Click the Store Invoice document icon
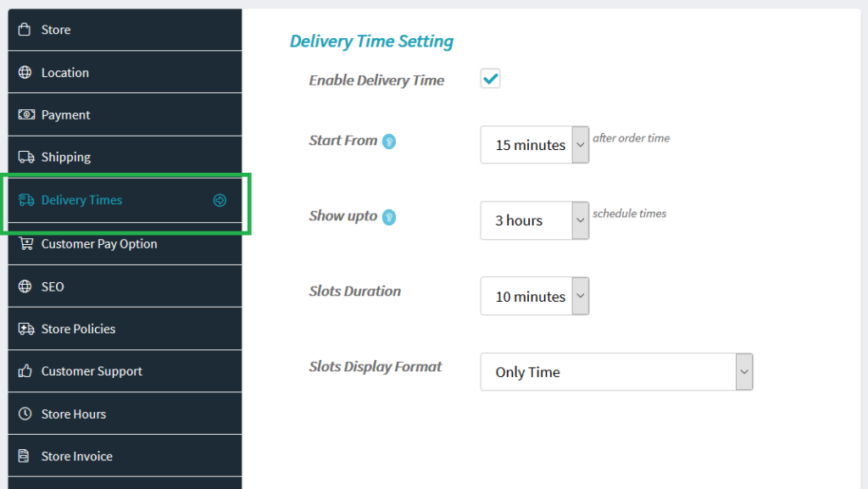This screenshot has height=489, width=868. coord(25,455)
